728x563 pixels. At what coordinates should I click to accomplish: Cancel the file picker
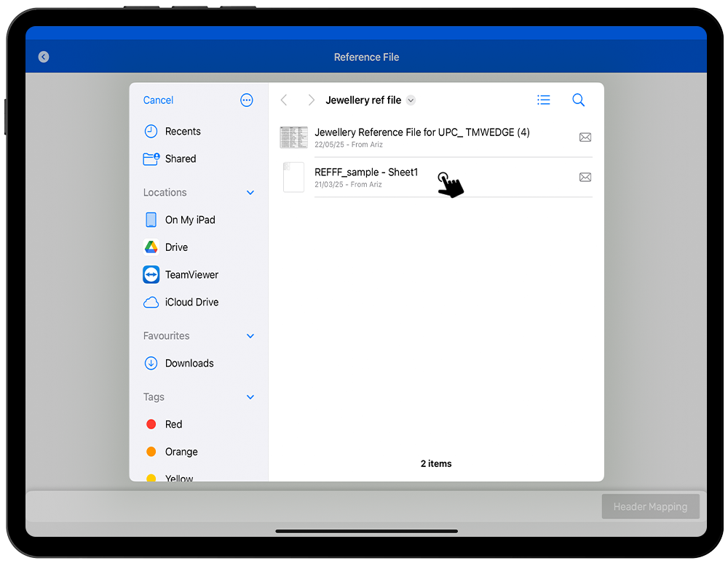[158, 100]
